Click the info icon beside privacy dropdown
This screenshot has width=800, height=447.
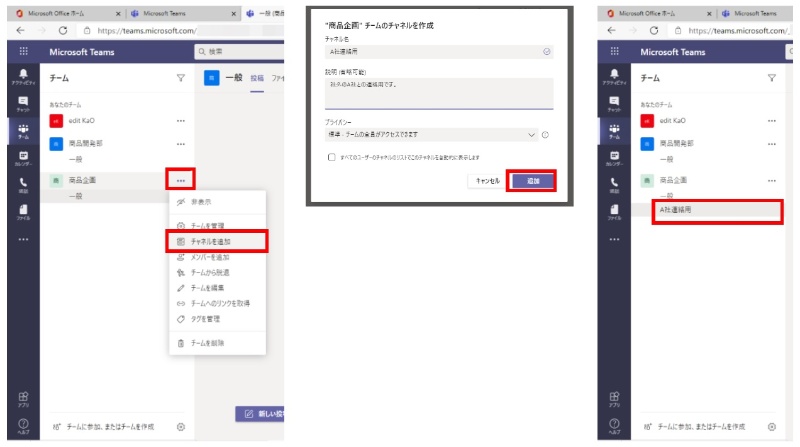pos(546,134)
